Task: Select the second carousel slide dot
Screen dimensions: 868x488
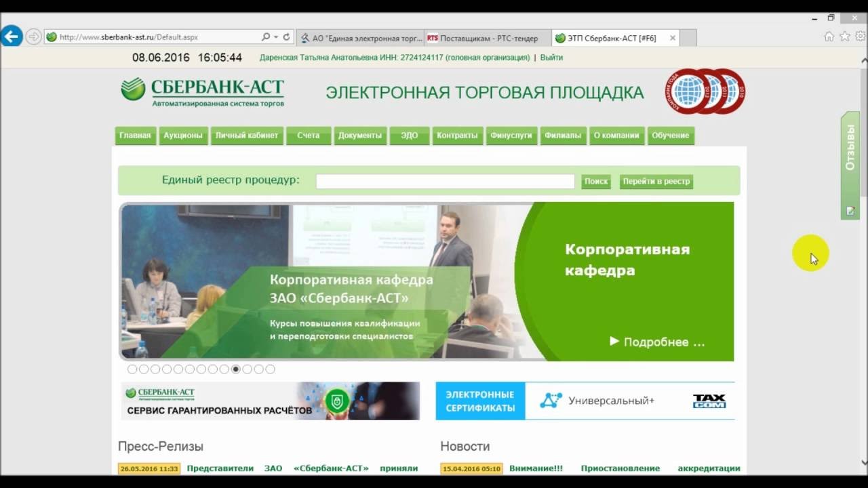Action: point(144,369)
